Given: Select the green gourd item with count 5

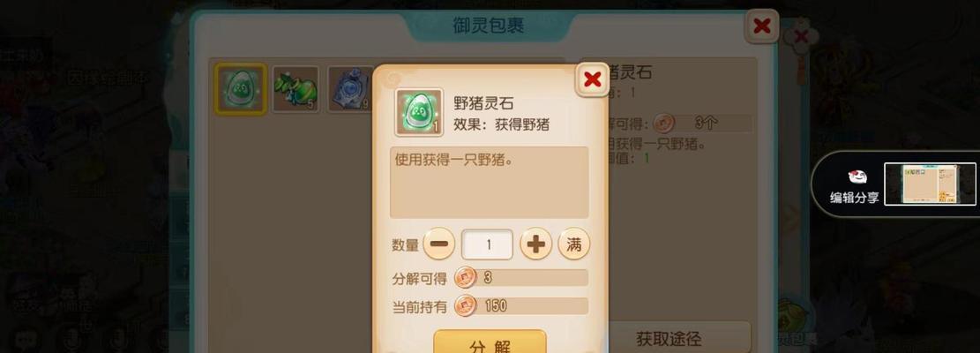Looking at the screenshot, I should (x=295, y=89).
